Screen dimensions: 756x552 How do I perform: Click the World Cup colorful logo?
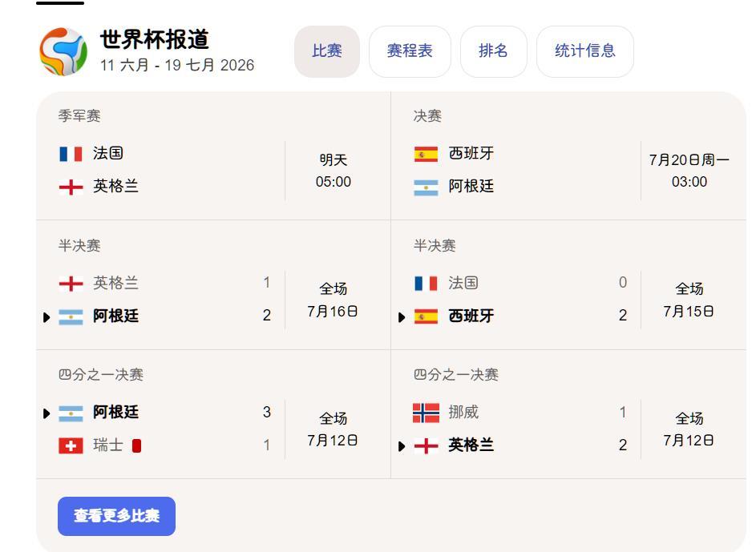[63, 51]
